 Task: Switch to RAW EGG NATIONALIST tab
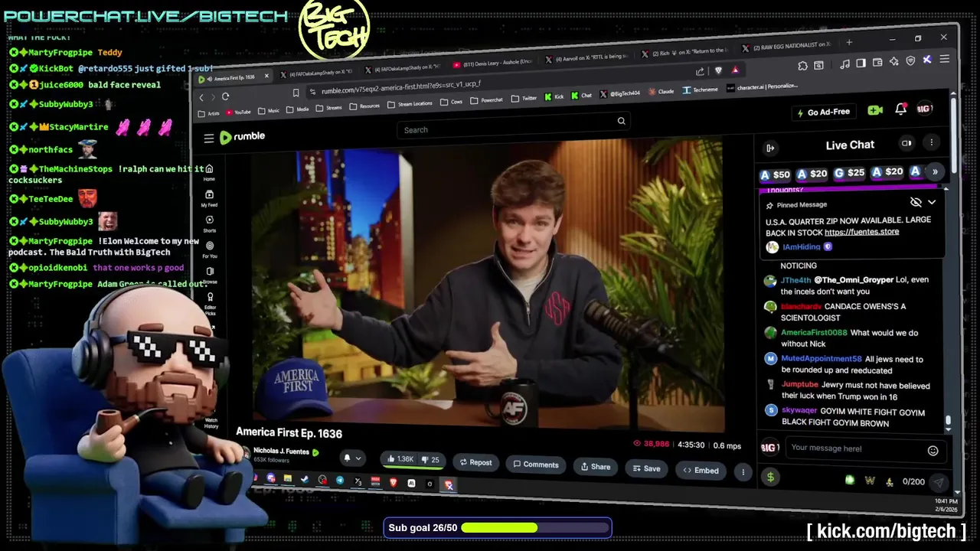pyautogui.click(x=787, y=46)
